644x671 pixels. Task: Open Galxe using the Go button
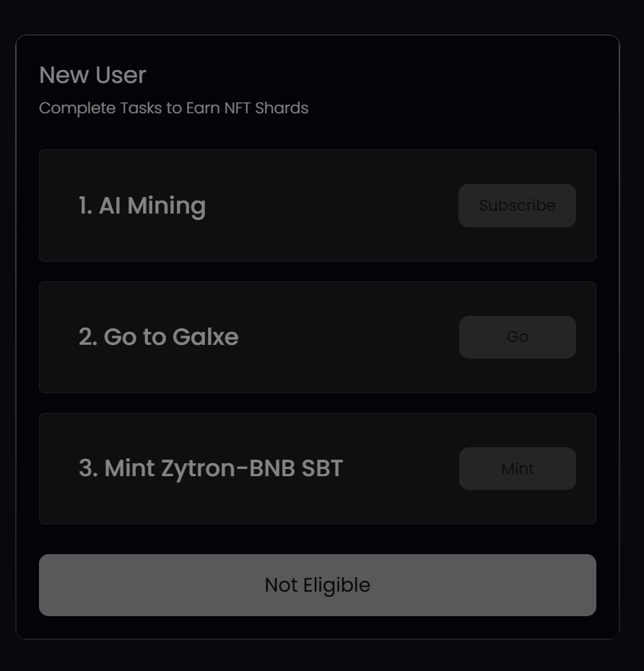pyautogui.click(x=517, y=337)
